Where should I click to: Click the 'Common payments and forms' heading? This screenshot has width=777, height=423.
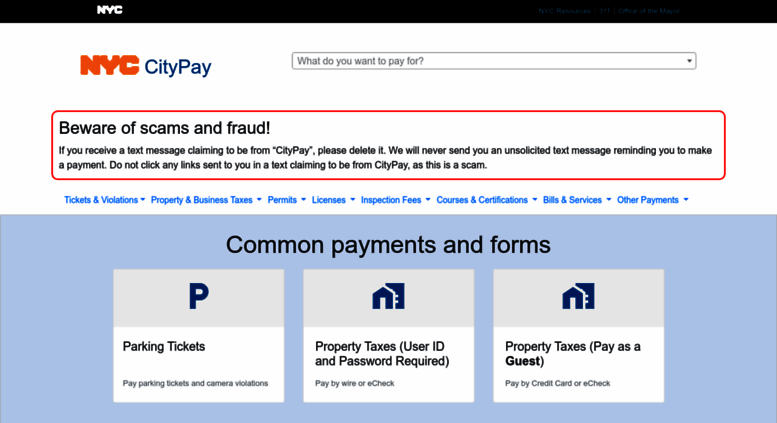tap(388, 245)
